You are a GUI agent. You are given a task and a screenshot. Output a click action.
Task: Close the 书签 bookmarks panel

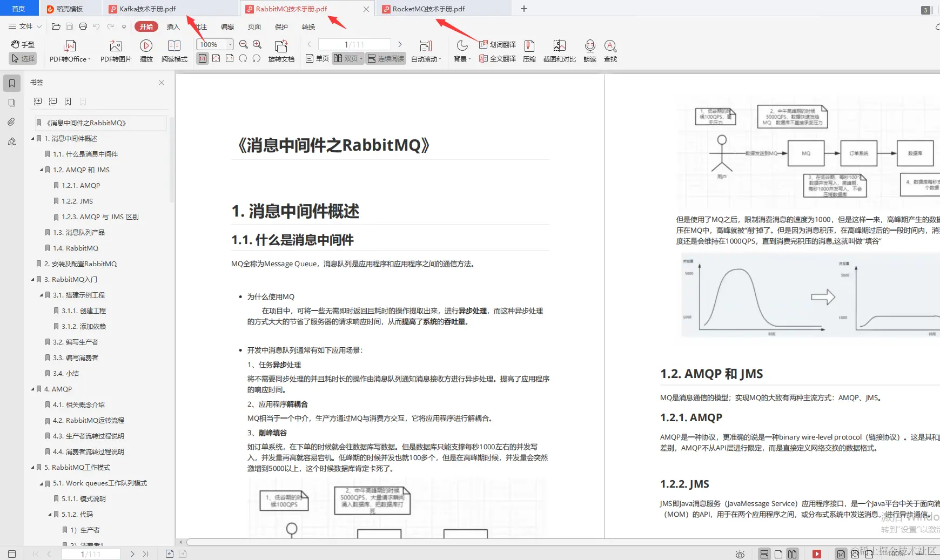coord(162,83)
